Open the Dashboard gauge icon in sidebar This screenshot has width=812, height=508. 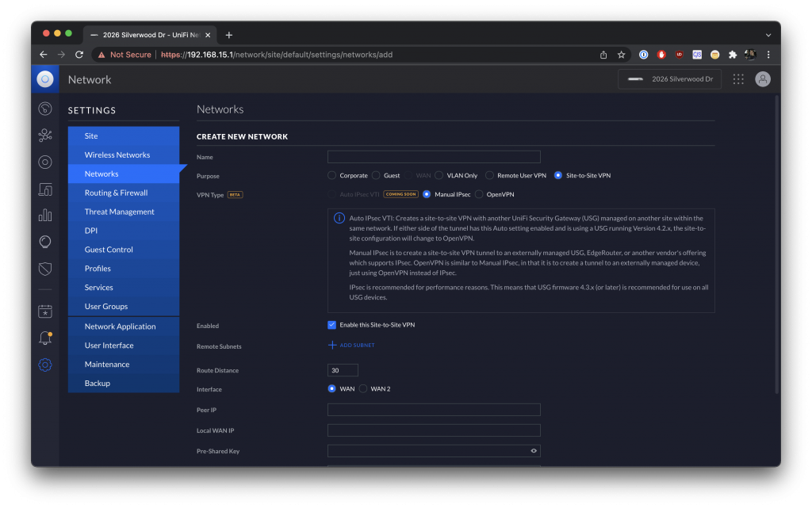pos(45,109)
